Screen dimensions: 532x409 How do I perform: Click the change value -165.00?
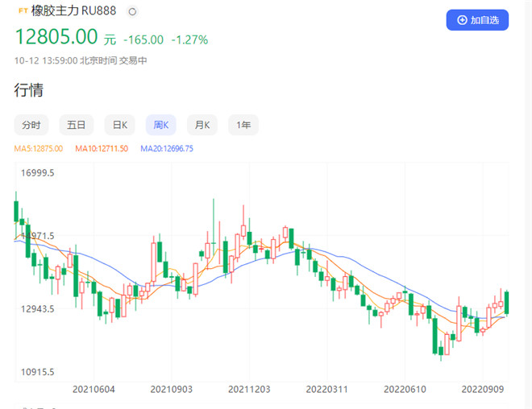tap(143, 40)
